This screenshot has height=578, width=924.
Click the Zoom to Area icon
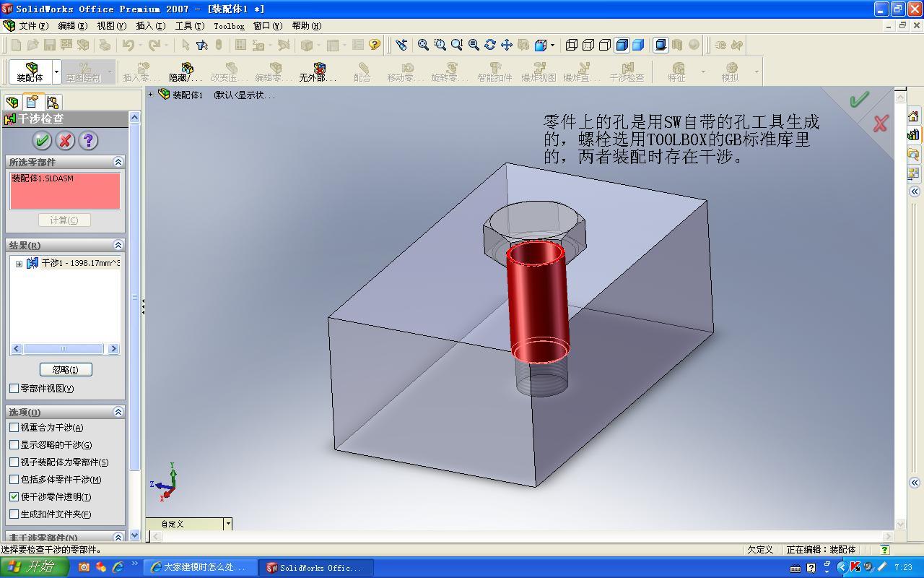tap(440, 45)
